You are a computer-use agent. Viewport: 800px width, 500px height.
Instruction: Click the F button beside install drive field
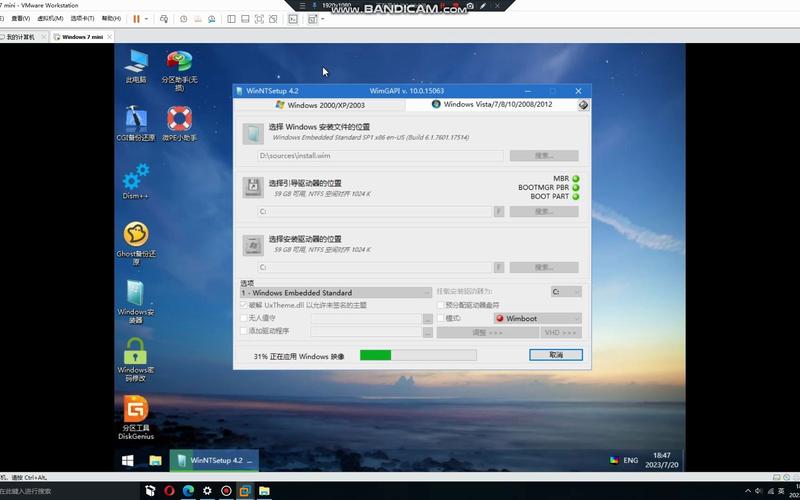pos(499,267)
